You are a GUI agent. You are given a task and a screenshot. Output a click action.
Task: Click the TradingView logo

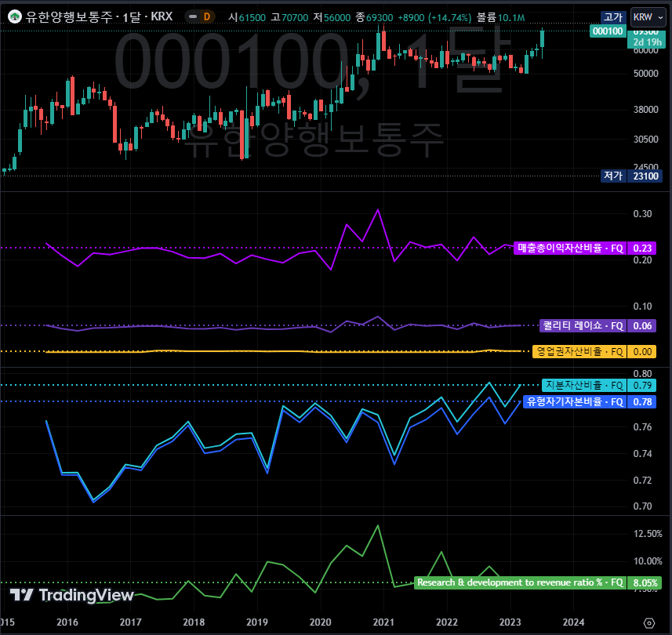click(x=71, y=595)
